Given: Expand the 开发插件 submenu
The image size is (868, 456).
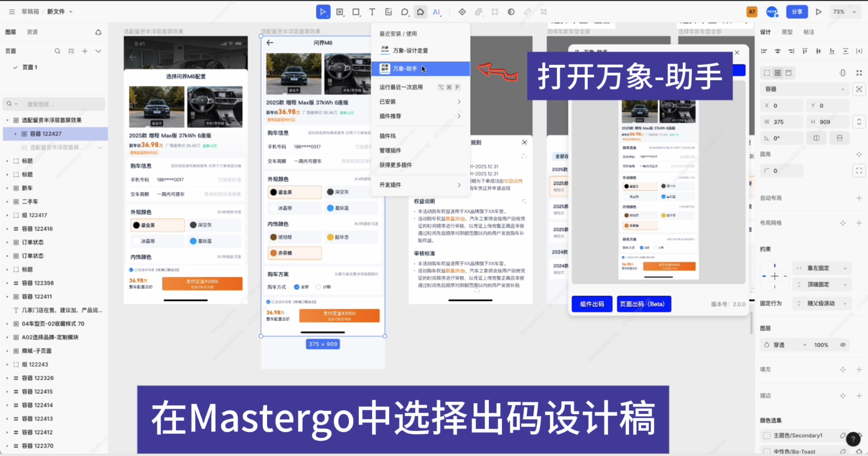Looking at the screenshot, I should point(420,185).
